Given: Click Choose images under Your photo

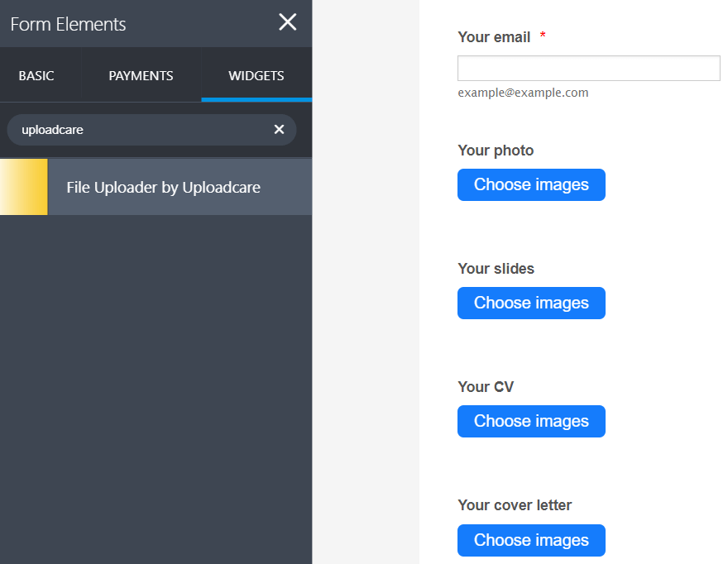Looking at the screenshot, I should [531, 184].
